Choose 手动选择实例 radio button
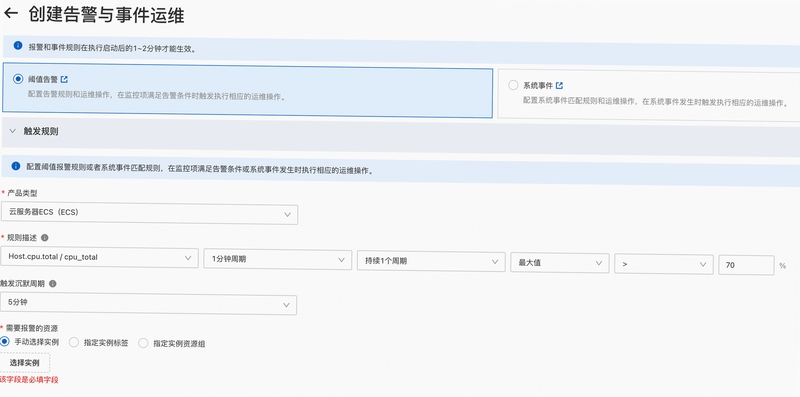800x397 pixels. click(x=5, y=341)
